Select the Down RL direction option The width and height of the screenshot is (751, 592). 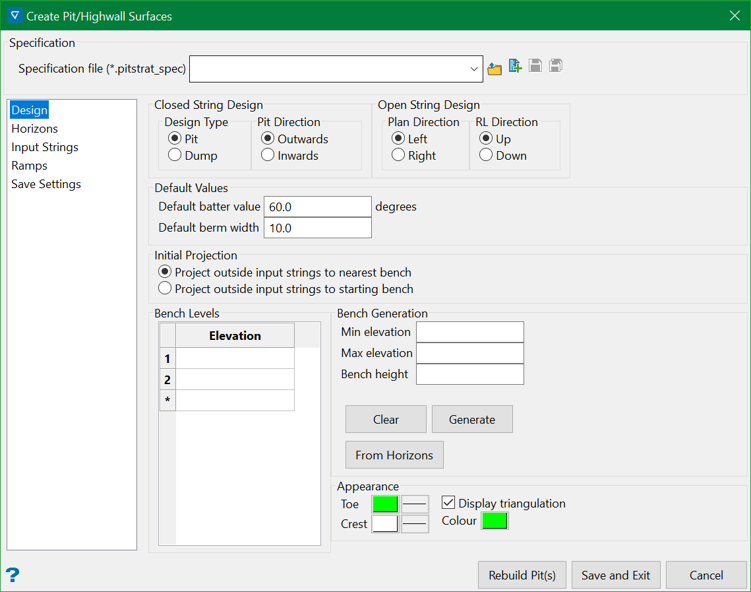coord(486,156)
